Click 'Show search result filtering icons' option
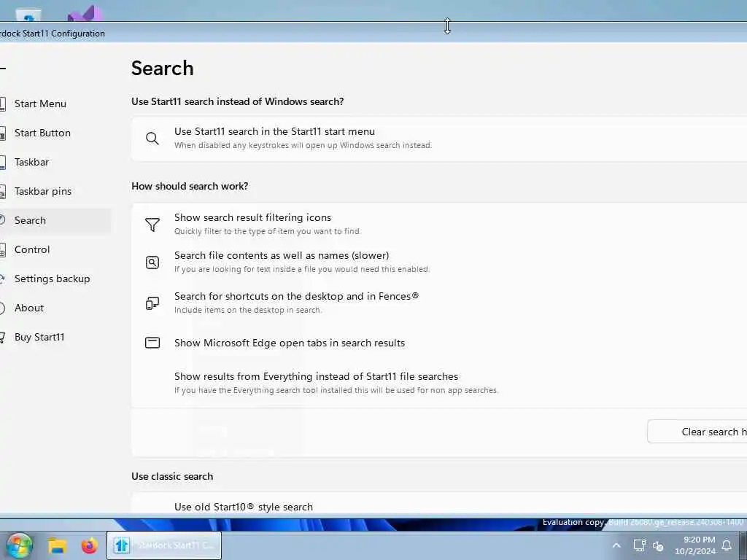 coord(252,217)
